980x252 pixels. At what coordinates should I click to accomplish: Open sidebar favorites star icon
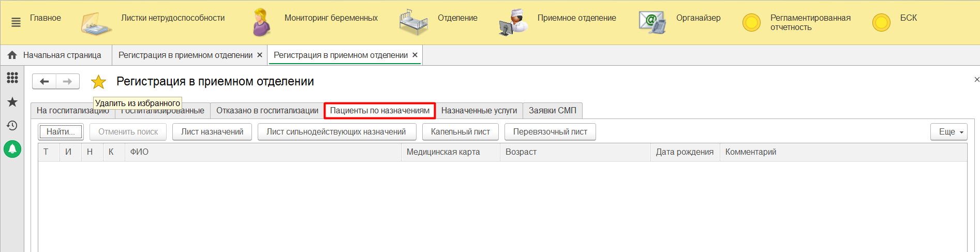[12, 102]
